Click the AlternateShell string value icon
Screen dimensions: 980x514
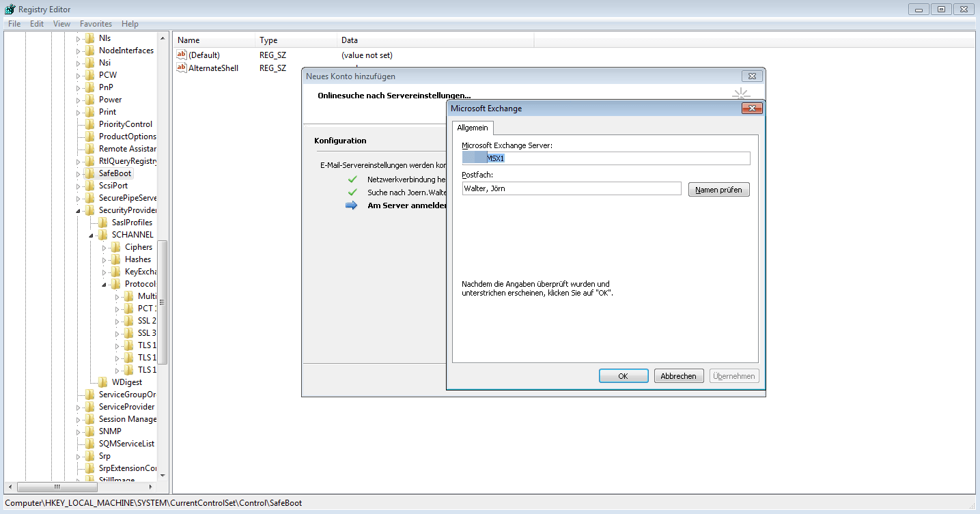click(x=182, y=68)
